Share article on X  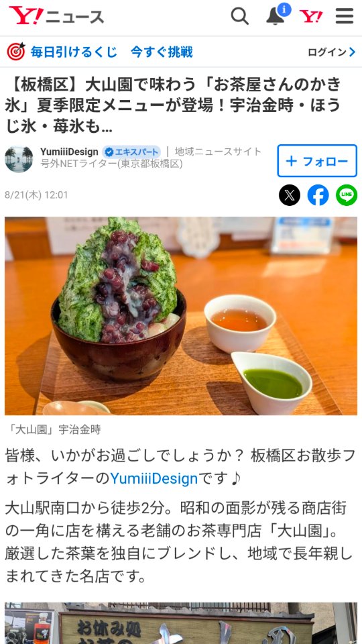[290, 195]
